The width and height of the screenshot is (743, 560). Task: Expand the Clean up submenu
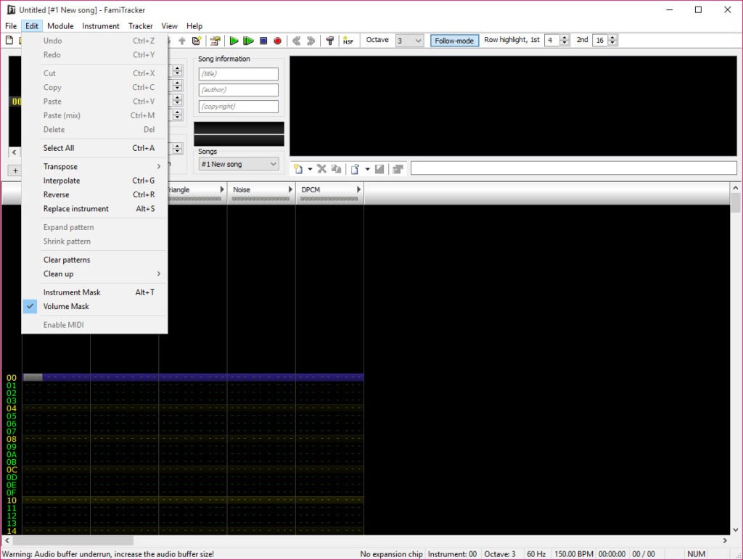[x=95, y=274]
